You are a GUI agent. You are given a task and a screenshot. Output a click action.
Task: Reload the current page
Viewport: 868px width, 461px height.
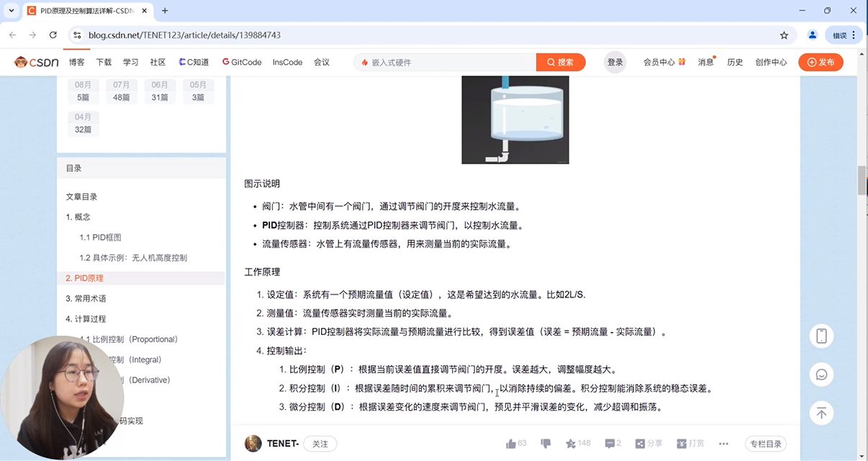pyautogui.click(x=53, y=35)
